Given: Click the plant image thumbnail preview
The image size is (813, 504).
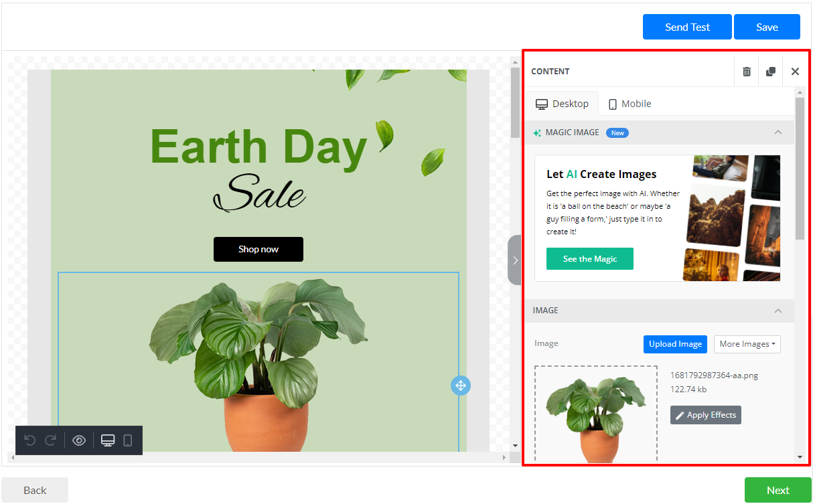Looking at the screenshot, I should coord(595,415).
